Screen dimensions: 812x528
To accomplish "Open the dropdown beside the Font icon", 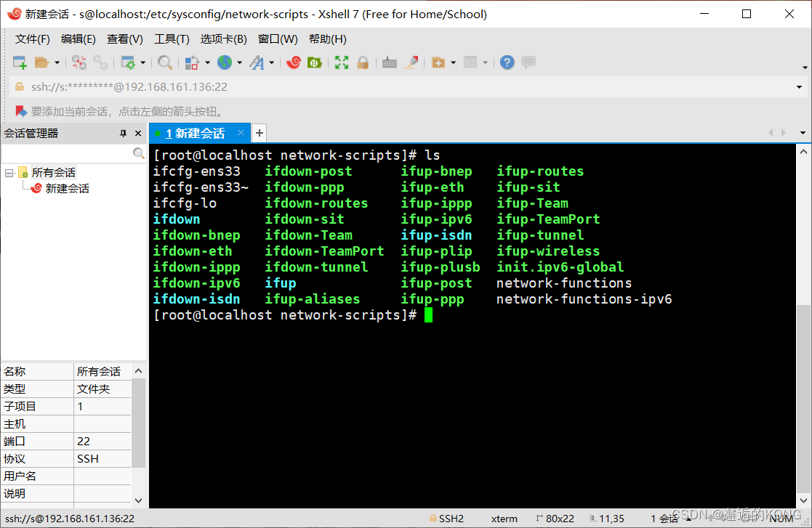I will [x=271, y=62].
